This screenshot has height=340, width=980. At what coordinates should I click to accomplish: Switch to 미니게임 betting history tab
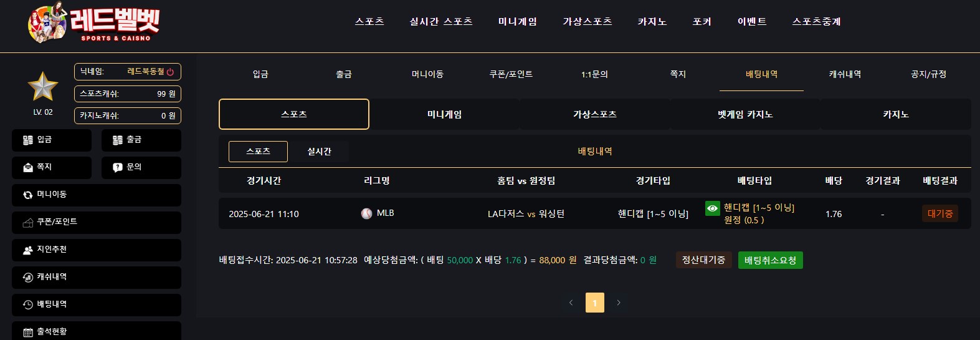tap(444, 114)
